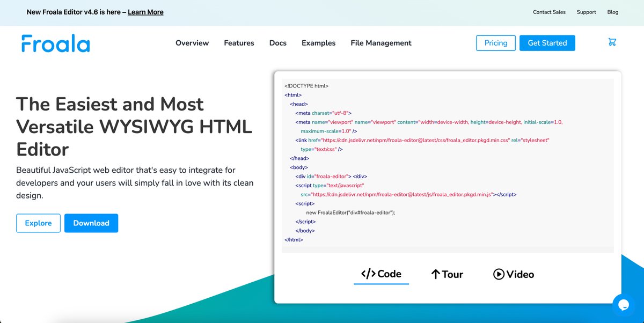Click the Pricing button

(495, 43)
